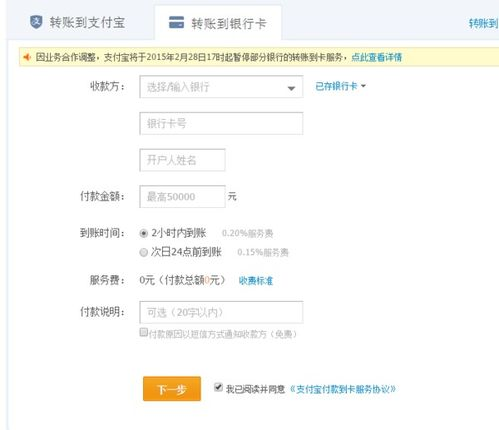This screenshot has height=430, width=499.
Task: Toggle 我已阅读并同意 agreement checkbox
Action: 218,387
